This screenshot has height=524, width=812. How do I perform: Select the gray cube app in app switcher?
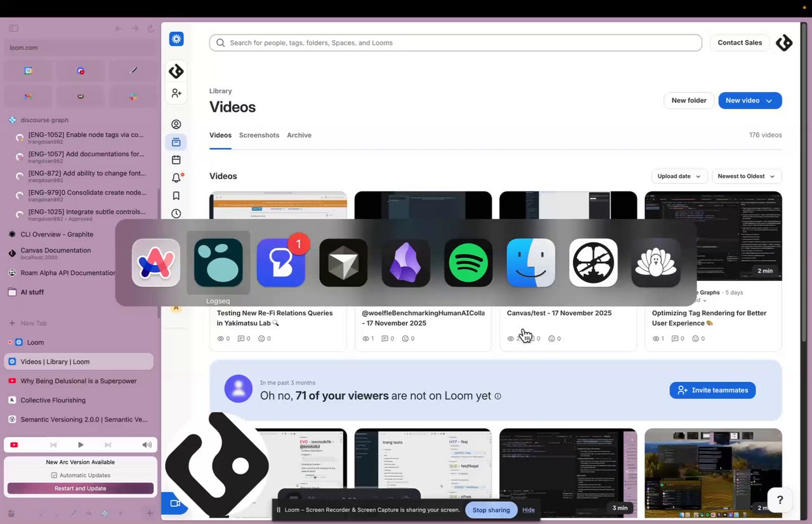(x=343, y=263)
